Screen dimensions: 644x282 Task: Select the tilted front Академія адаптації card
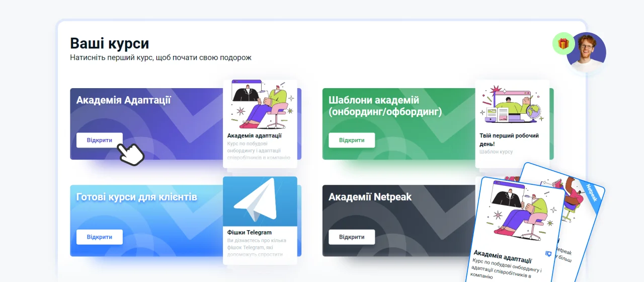[x=515, y=231]
